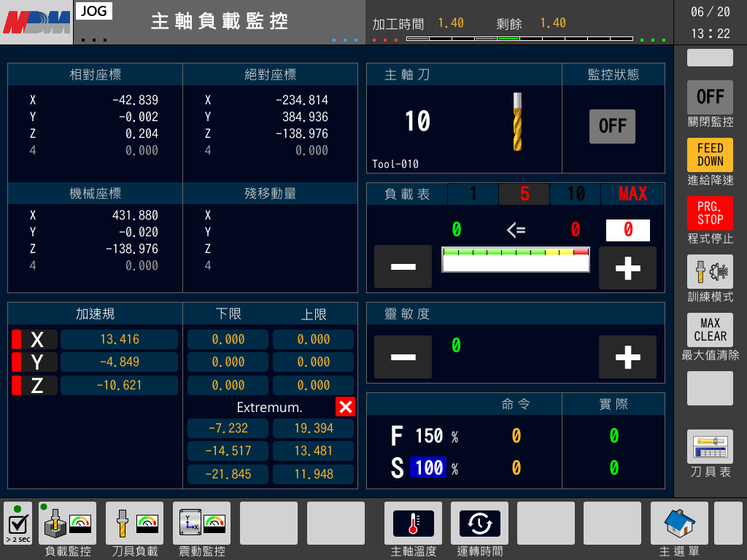Click the MAX CLEAR button
This screenshot has width=747, height=560.
pyautogui.click(x=710, y=330)
